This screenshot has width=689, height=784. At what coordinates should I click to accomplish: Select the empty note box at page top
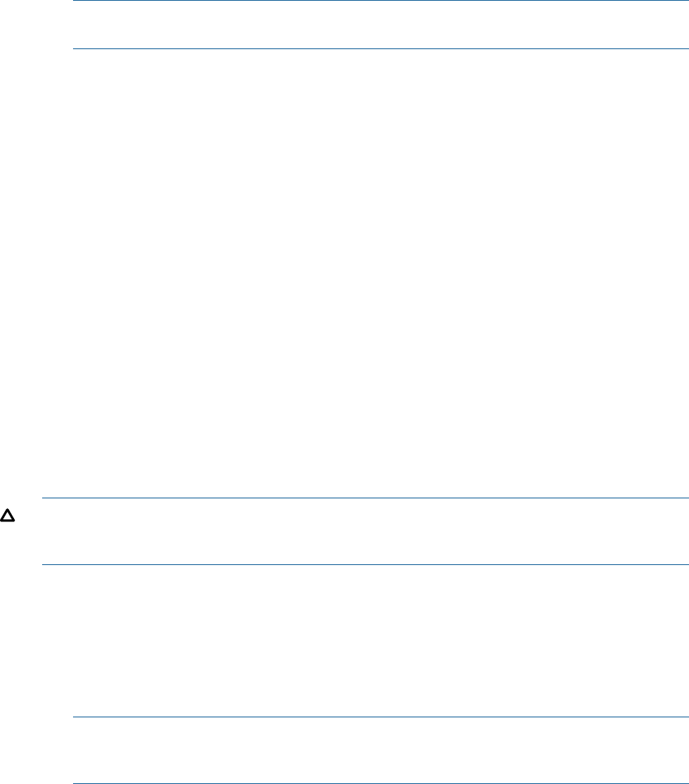381,25
